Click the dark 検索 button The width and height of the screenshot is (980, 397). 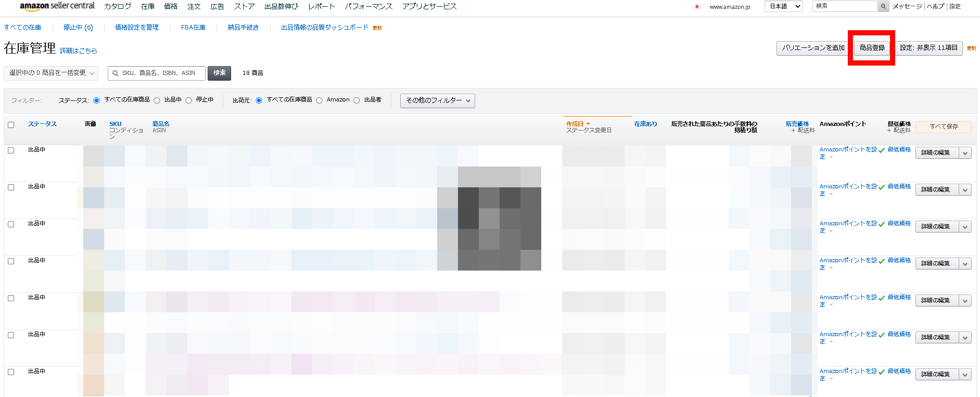click(219, 73)
